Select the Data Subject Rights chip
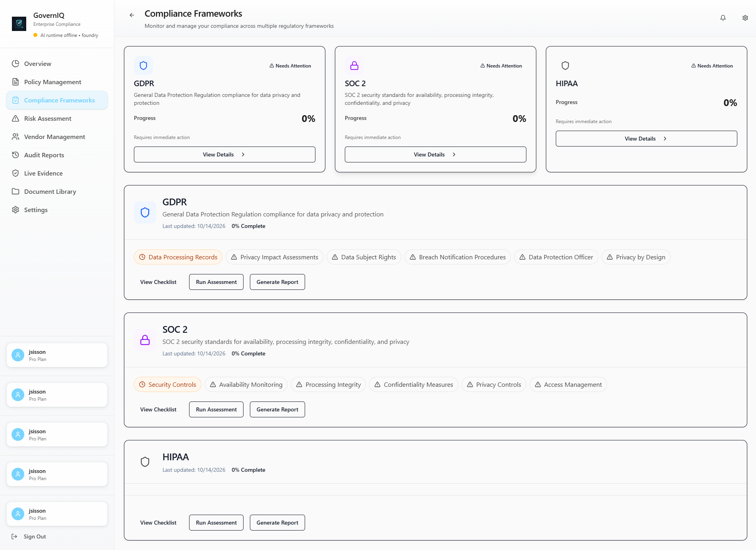 [x=364, y=257]
